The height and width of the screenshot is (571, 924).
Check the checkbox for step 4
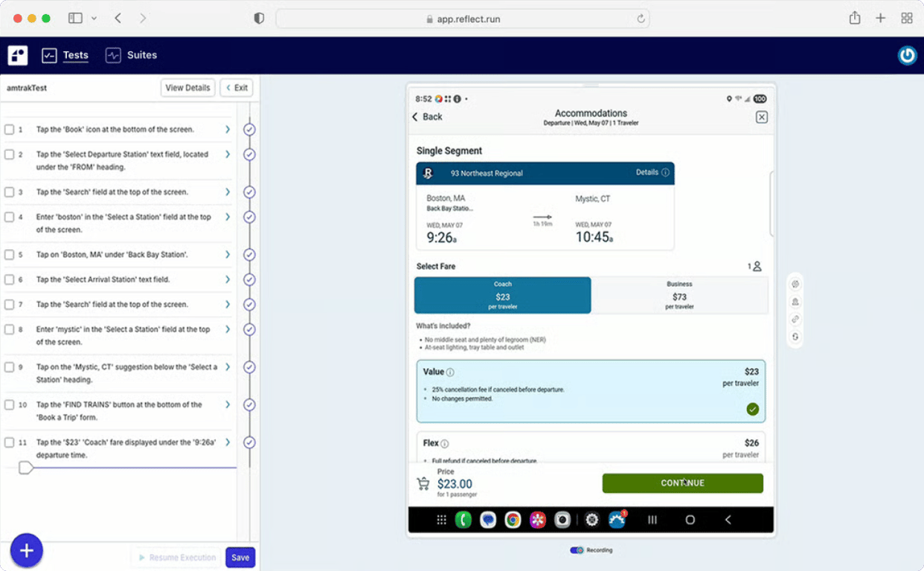(x=10, y=217)
